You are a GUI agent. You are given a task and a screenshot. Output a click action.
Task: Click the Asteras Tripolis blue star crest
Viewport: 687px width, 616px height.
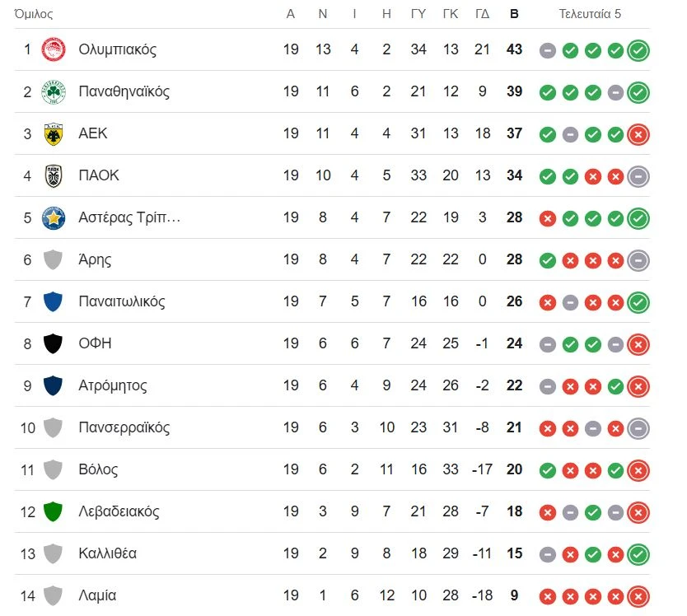tap(54, 217)
